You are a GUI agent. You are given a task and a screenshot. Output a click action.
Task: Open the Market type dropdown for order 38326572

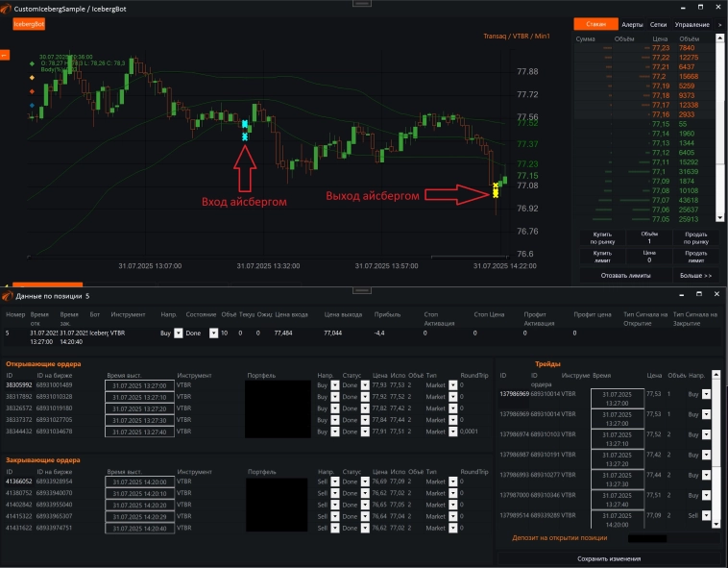coord(452,408)
